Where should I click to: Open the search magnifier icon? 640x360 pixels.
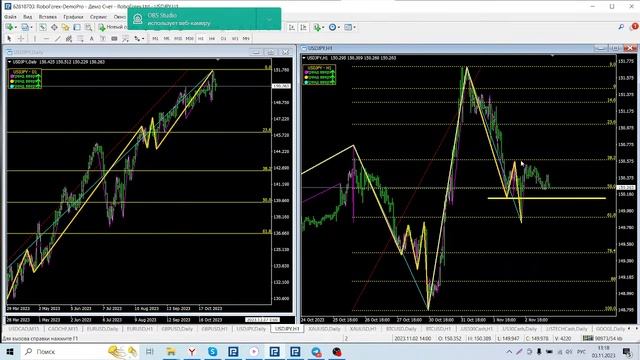[621, 27]
